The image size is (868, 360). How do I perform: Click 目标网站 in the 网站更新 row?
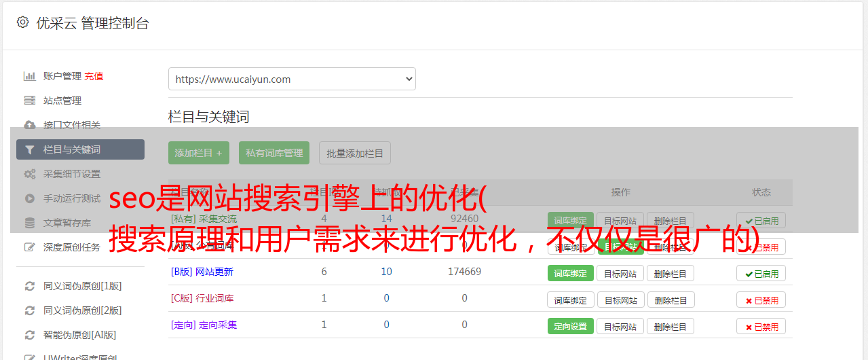pyautogui.click(x=620, y=273)
